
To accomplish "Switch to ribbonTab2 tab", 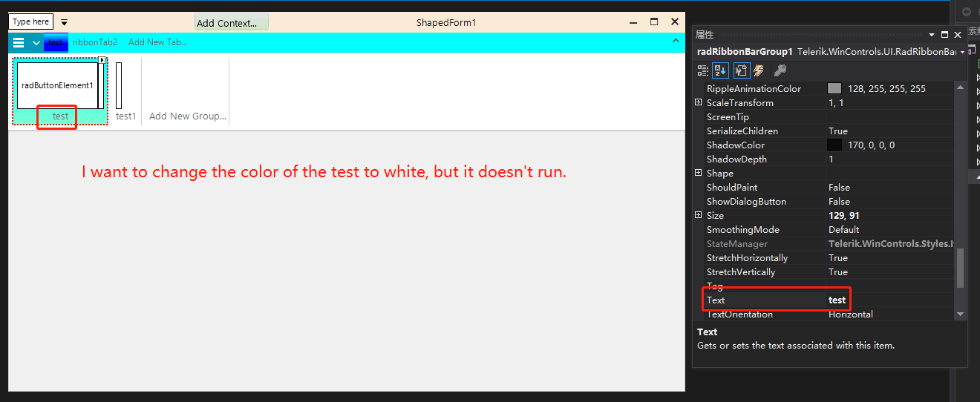I will click(x=95, y=42).
